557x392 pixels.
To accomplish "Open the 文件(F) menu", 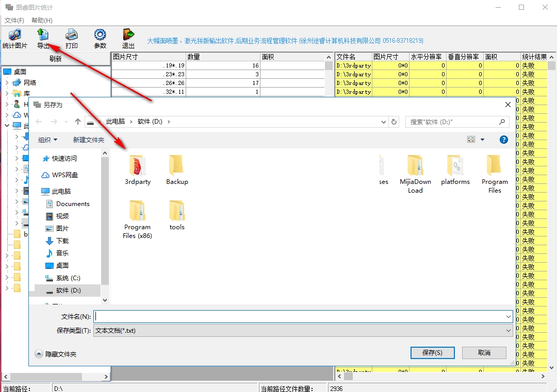I will tap(14, 20).
